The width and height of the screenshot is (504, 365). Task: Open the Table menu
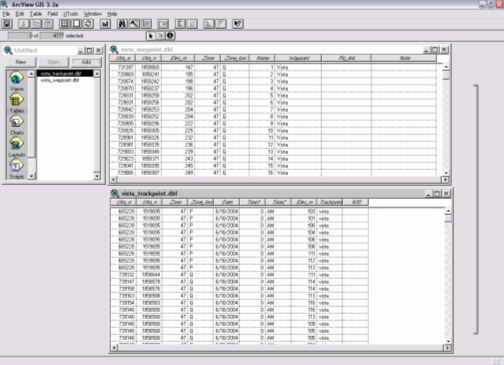(36, 14)
